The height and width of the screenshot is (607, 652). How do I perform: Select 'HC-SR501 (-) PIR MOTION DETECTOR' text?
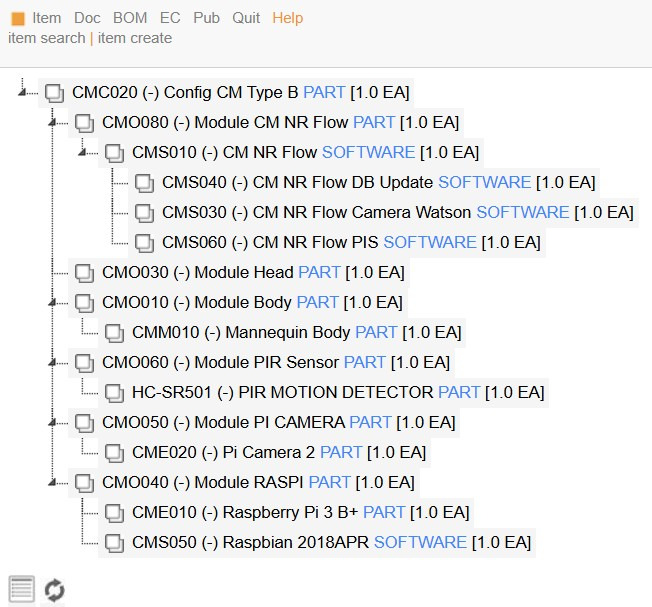click(x=283, y=392)
